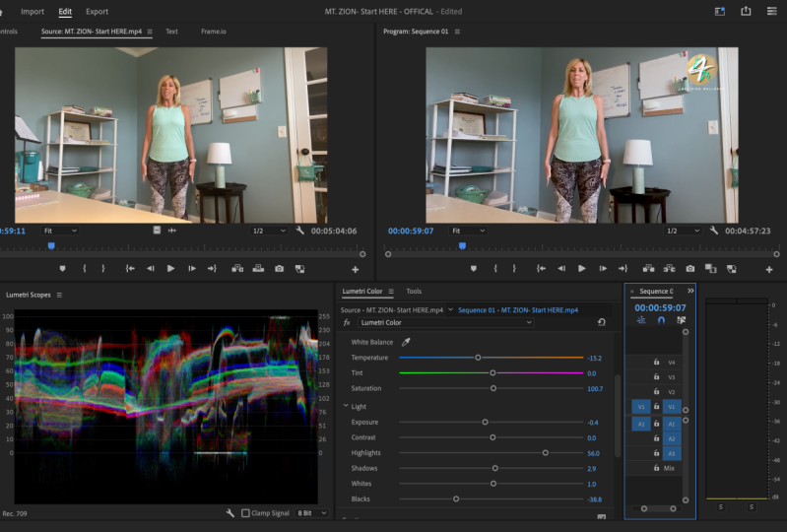Open Program monitor Fit zoom dropdown
This screenshot has height=532, width=787.
468,231
